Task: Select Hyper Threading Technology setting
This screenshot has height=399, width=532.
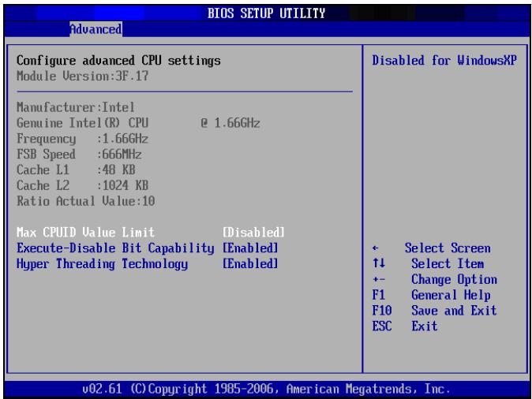Action: click(x=102, y=264)
